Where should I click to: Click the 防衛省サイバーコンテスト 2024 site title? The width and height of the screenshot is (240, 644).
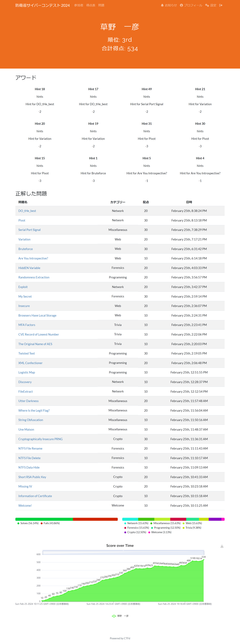tap(42, 5)
